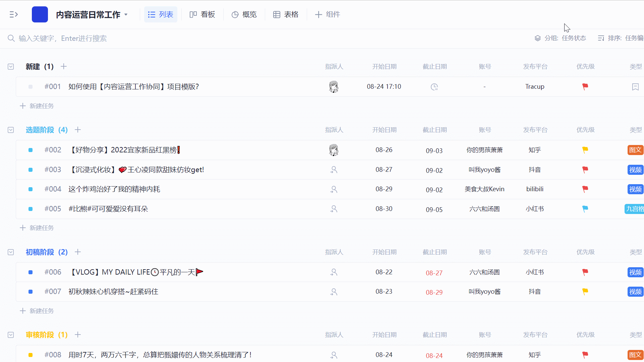Open the 排序 sort dropdown
644x362 pixels.
pyautogui.click(x=621, y=38)
